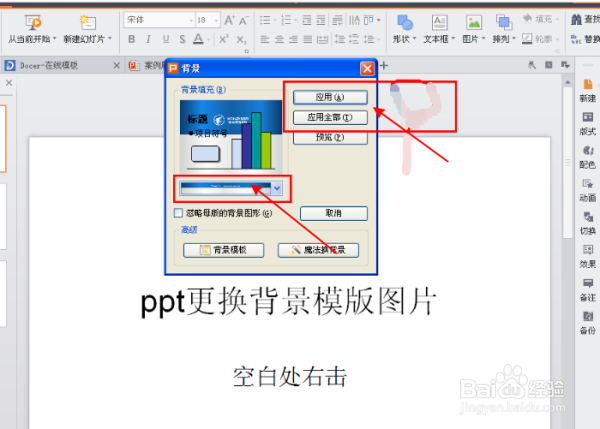This screenshot has height=429, width=600.
Task: Select the first slide thumbnail
Action: [3, 139]
